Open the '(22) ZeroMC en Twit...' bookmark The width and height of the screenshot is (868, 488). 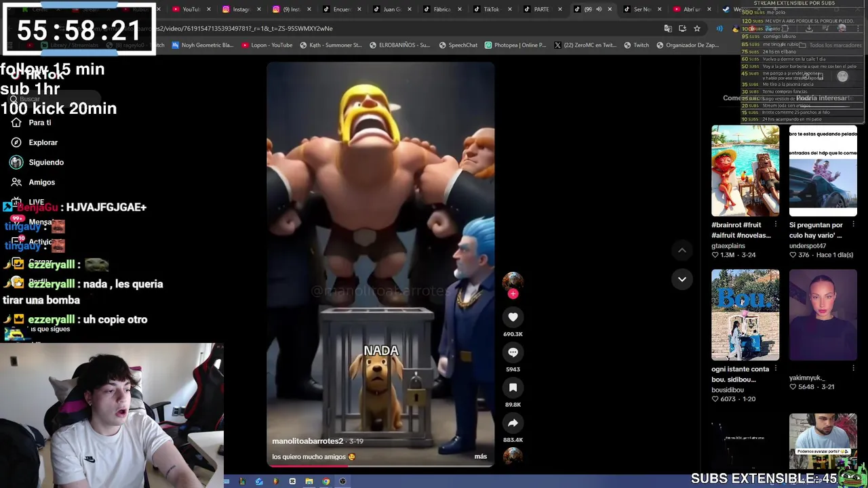(x=586, y=45)
